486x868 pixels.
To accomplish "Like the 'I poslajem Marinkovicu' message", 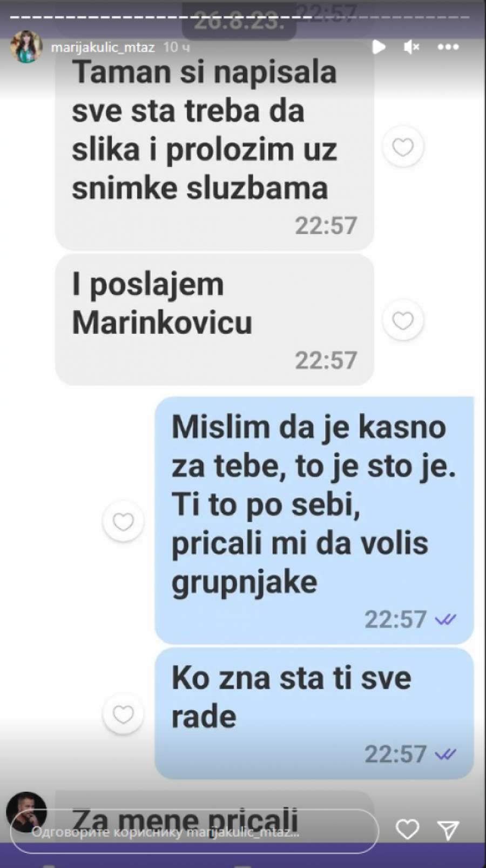I will (403, 321).
